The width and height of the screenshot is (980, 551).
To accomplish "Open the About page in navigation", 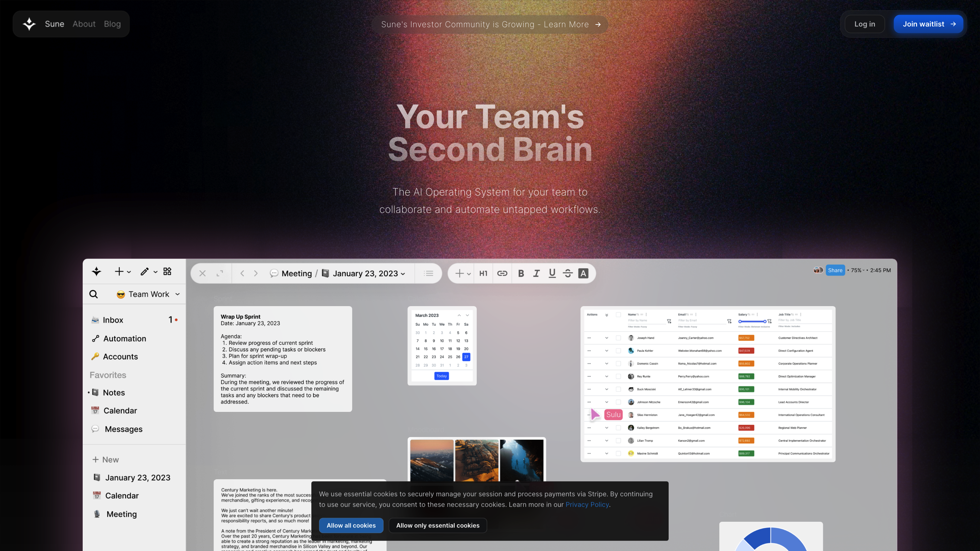I will pyautogui.click(x=84, y=24).
